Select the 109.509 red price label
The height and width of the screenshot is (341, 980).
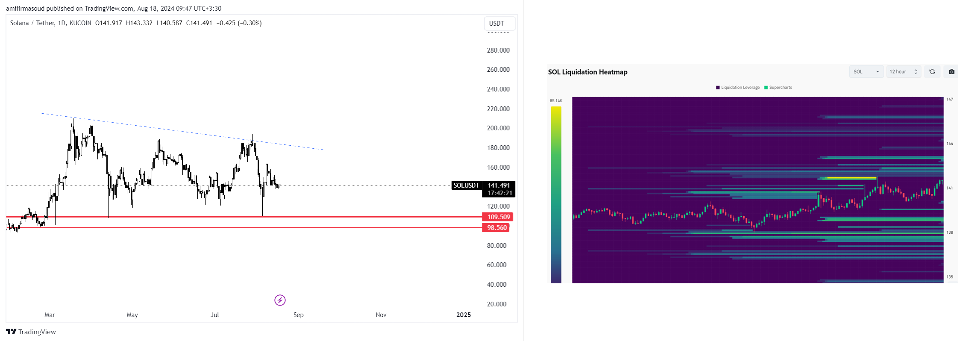coord(498,217)
